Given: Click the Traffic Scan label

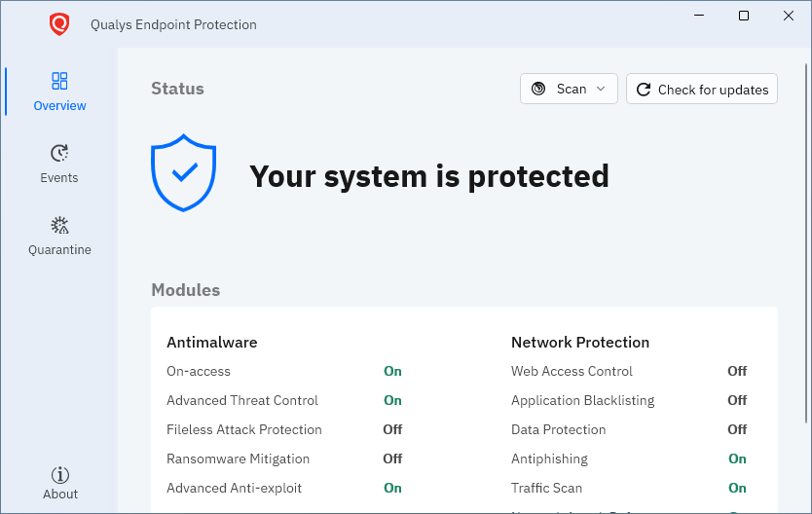Looking at the screenshot, I should [546, 488].
